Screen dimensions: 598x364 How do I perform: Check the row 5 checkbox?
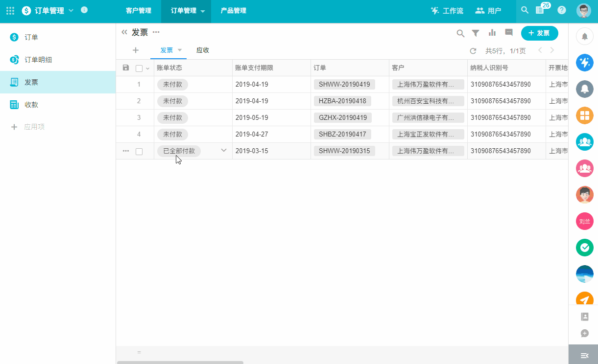pyautogui.click(x=139, y=152)
